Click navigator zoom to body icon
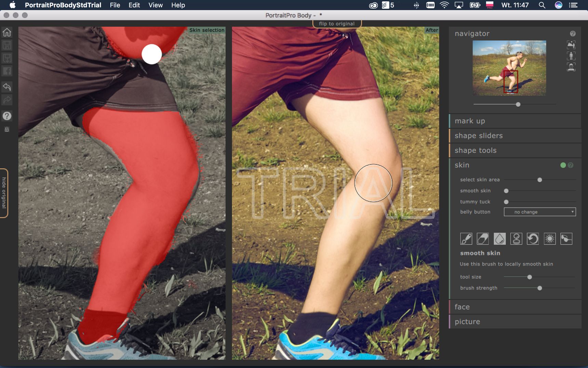The height and width of the screenshot is (368, 588). tap(571, 55)
